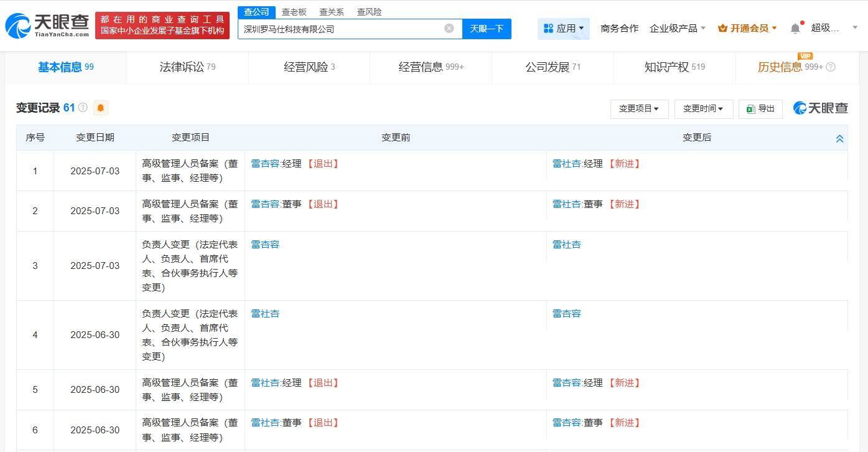Click the 序号 column header
The width and height of the screenshot is (868, 452).
pos(35,138)
